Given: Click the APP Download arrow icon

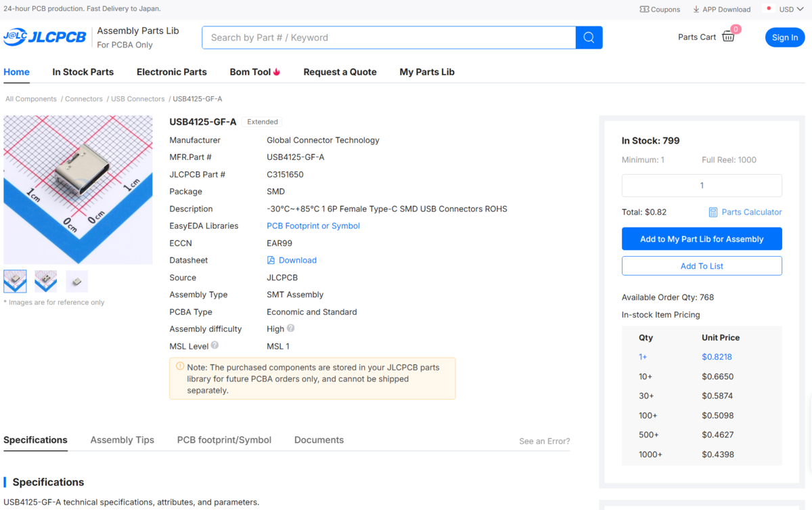Looking at the screenshot, I should pos(696,9).
